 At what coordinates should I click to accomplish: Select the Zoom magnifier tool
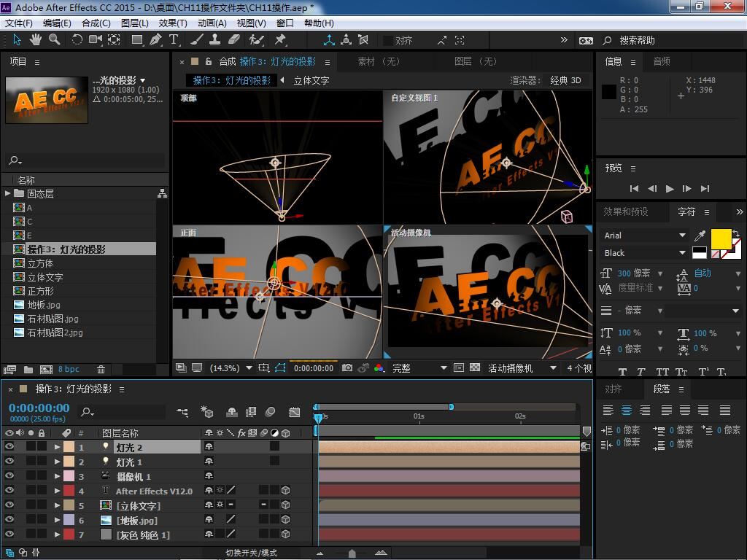tap(54, 40)
